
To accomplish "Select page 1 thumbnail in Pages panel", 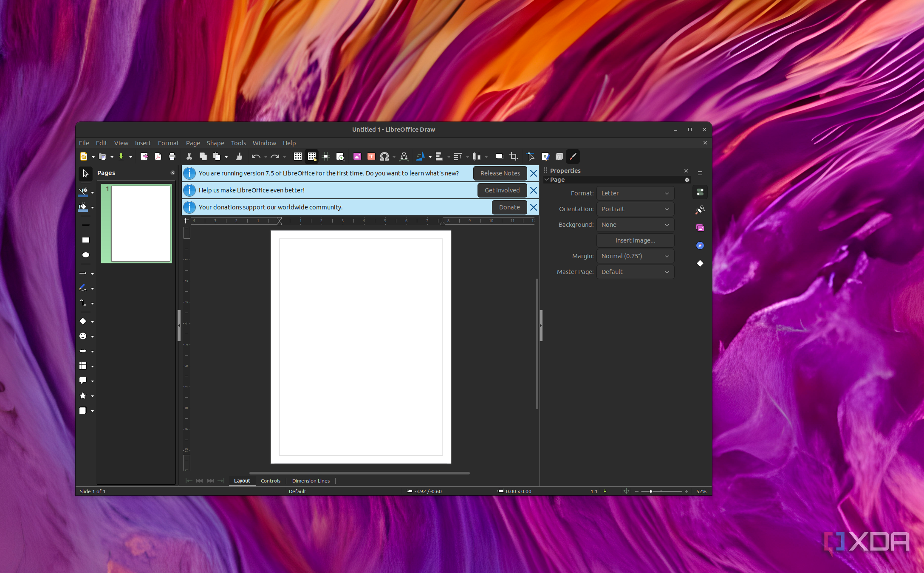I will (136, 223).
